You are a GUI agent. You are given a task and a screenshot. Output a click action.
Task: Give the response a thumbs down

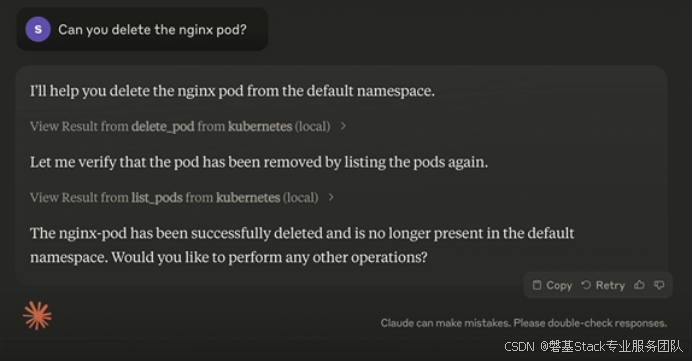pos(659,285)
